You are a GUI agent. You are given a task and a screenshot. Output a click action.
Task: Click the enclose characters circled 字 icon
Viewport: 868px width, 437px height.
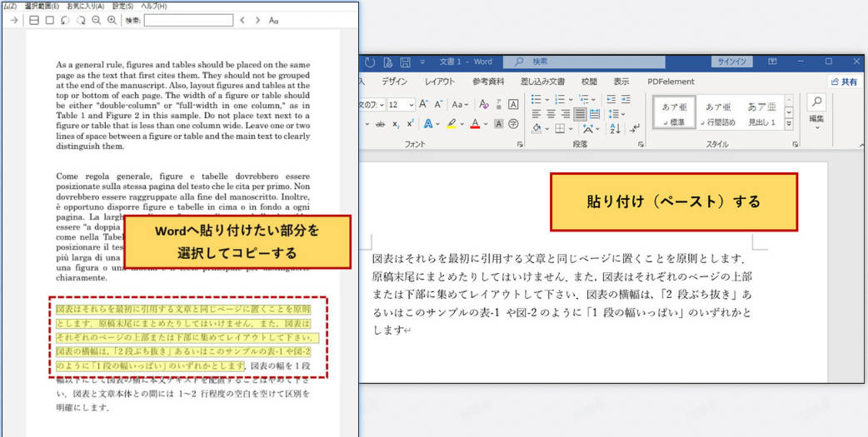pyautogui.click(x=513, y=124)
